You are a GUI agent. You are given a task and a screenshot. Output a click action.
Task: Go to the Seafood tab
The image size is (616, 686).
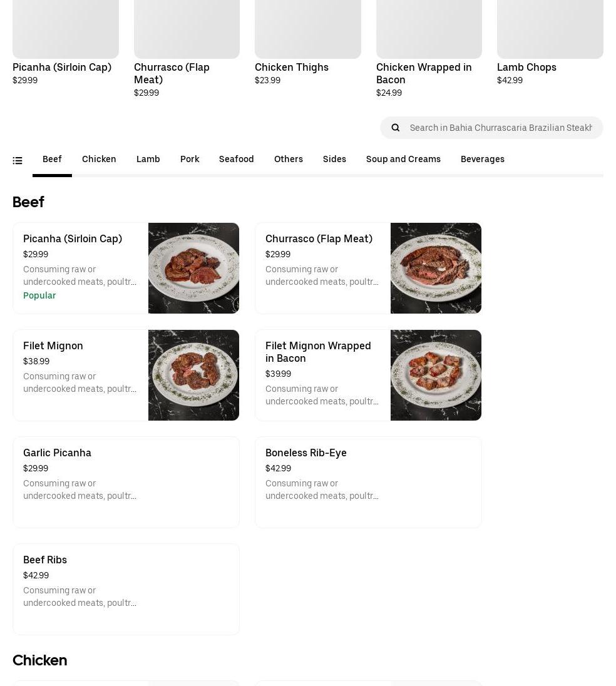click(x=237, y=159)
